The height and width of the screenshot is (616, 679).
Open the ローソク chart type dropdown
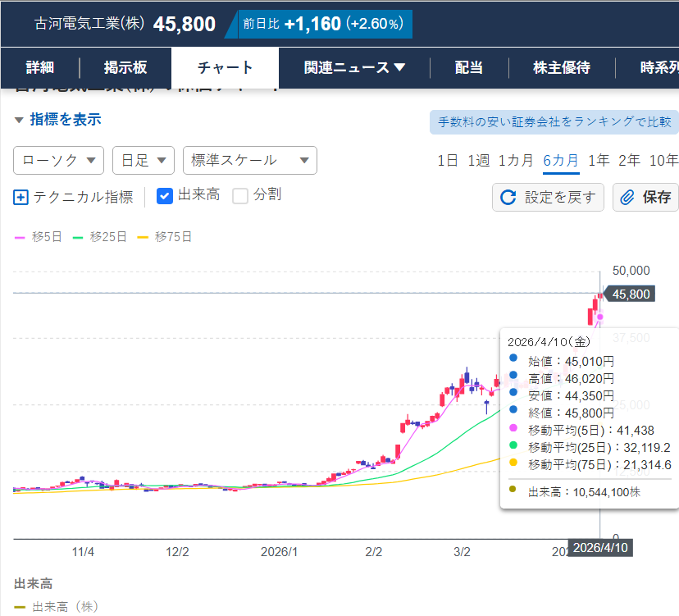click(x=58, y=161)
